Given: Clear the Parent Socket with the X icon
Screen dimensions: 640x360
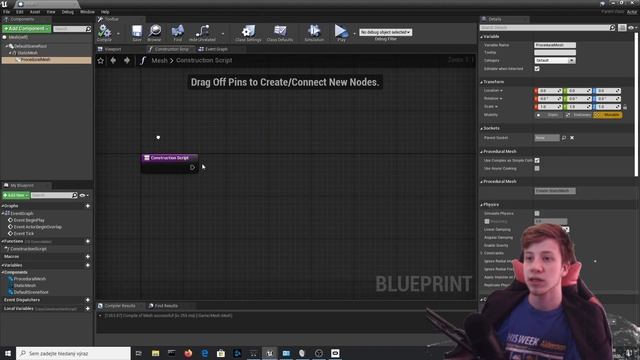Looking at the screenshot, I should tap(572, 138).
